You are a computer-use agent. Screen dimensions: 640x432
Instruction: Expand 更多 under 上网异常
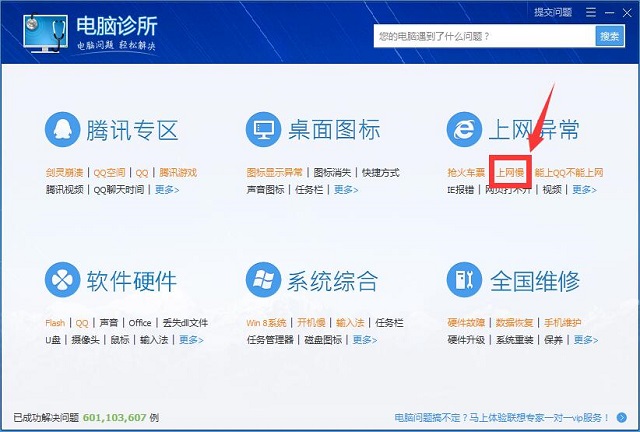pyautogui.click(x=584, y=189)
